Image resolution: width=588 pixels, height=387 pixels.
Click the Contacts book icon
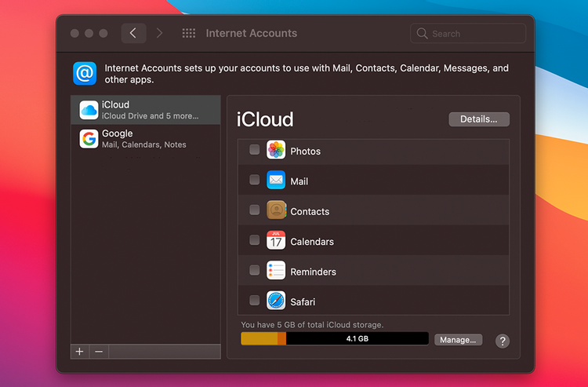[x=276, y=210]
